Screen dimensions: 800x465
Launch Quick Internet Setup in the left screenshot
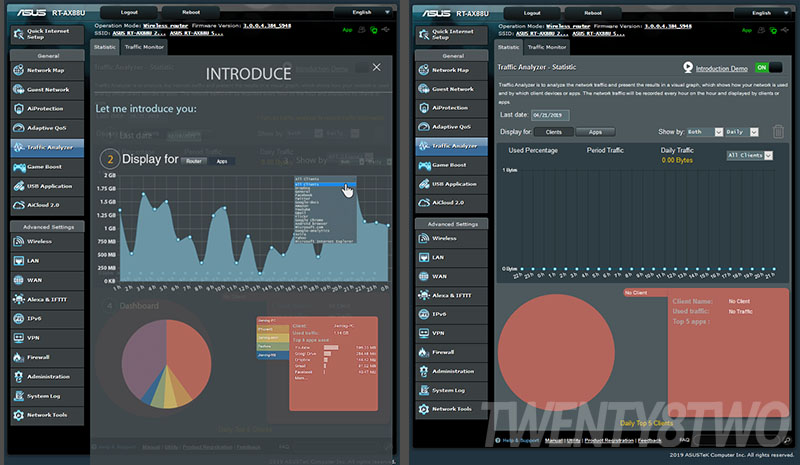tap(47, 34)
